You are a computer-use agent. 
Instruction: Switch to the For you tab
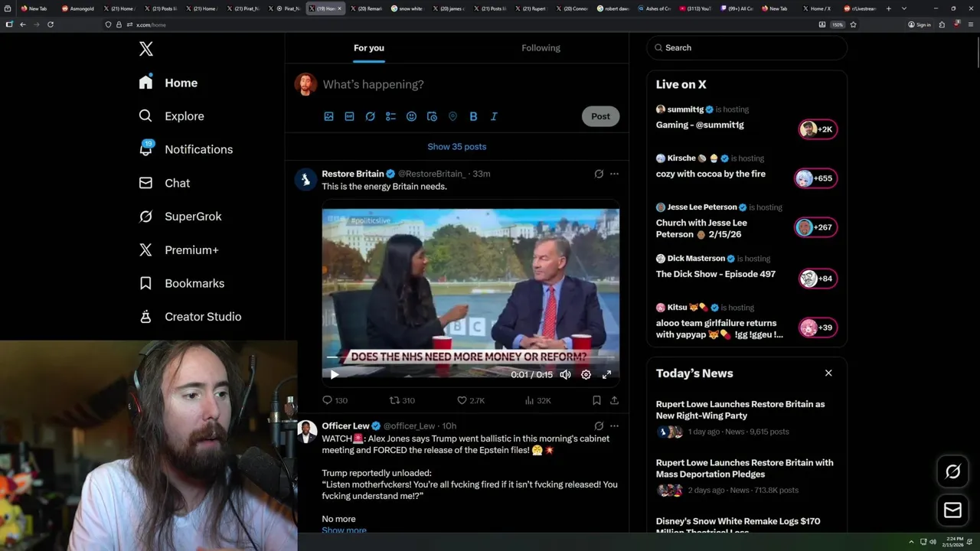pyautogui.click(x=369, y=47)
